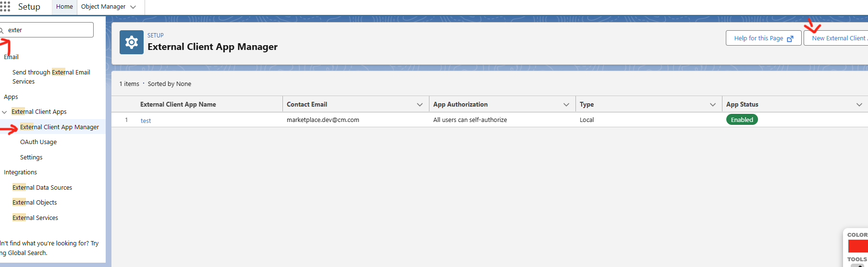This screenshot has width=868, height=267.
Task: Click the App Authorization column header
Action: coord(460,105)
